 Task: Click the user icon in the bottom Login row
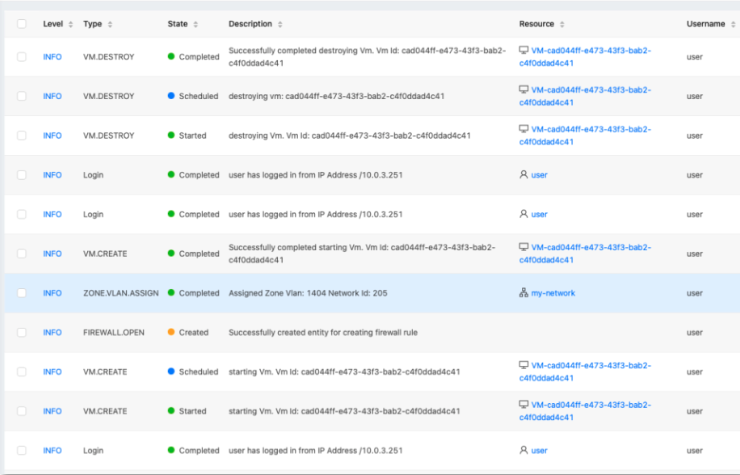[523, 450]
